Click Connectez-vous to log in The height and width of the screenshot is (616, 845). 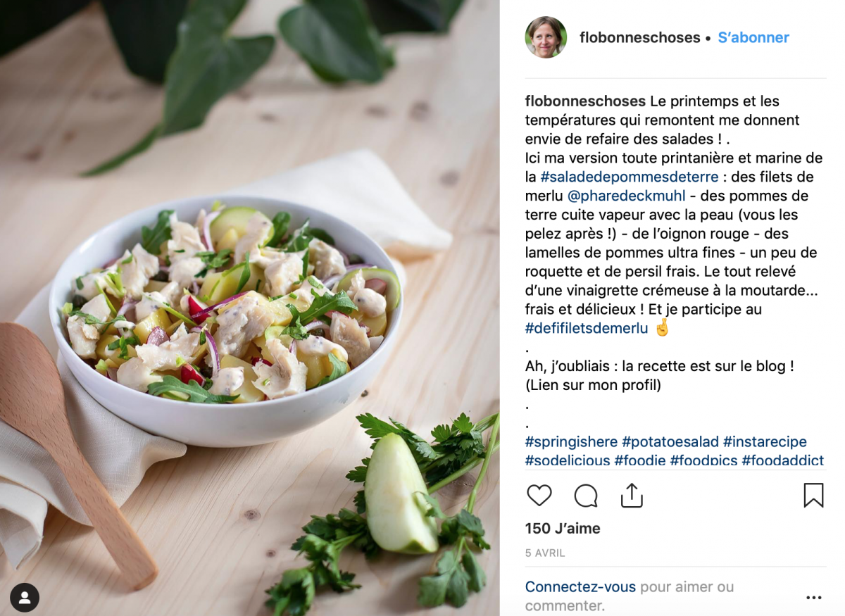[x=580, y=587]
